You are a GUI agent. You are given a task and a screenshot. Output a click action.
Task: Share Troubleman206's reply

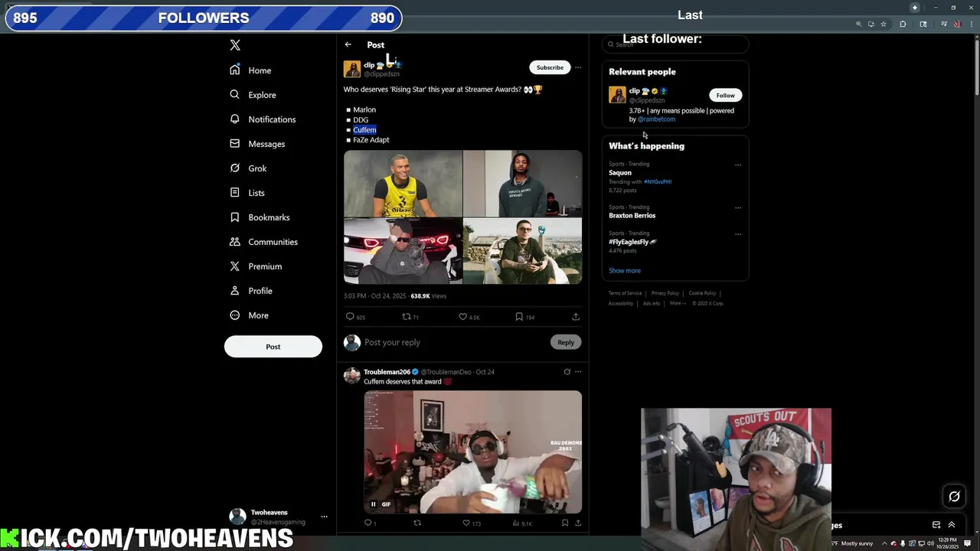click(578, 523)
